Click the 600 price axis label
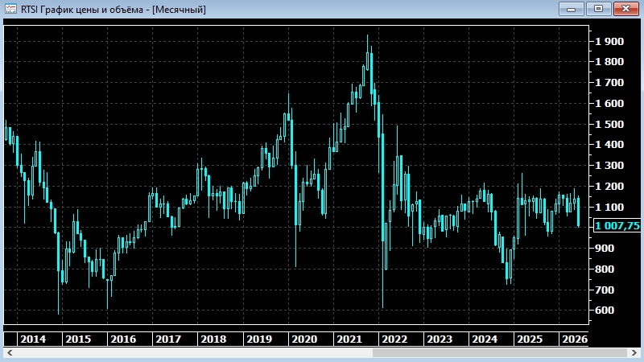 coord(605,311)
